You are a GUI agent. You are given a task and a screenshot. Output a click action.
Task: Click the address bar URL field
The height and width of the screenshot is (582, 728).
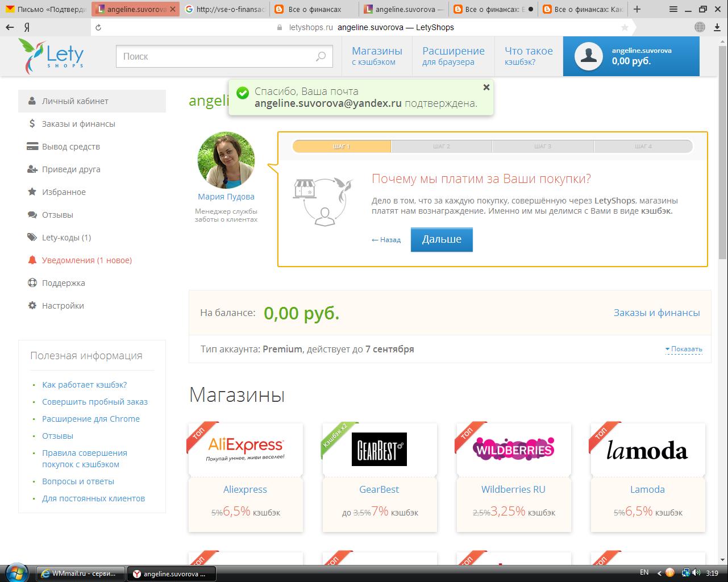click(x=364, y=27)
